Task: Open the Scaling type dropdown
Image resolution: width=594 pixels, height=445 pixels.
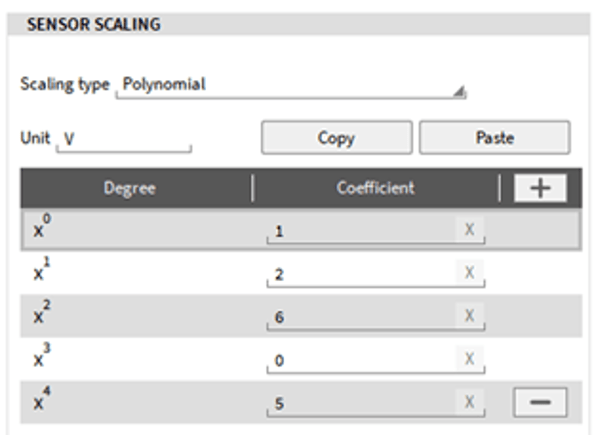Action: [x=291, y=86]
